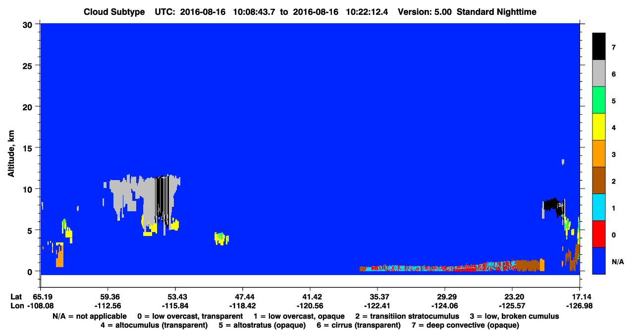Click legend text '4 = altocumulus (transparent)'
The height and width of the screenshot is (330, 644).
tap(154, 325)
